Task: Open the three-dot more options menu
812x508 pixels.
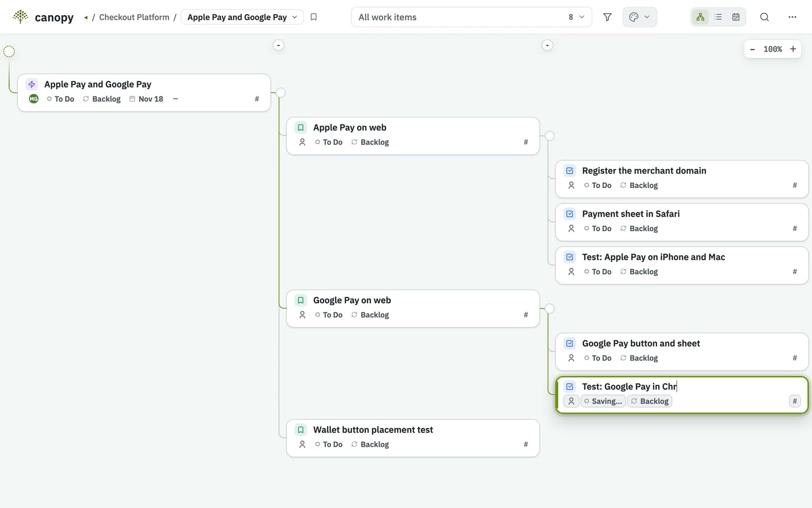Action: pos(792,17)
